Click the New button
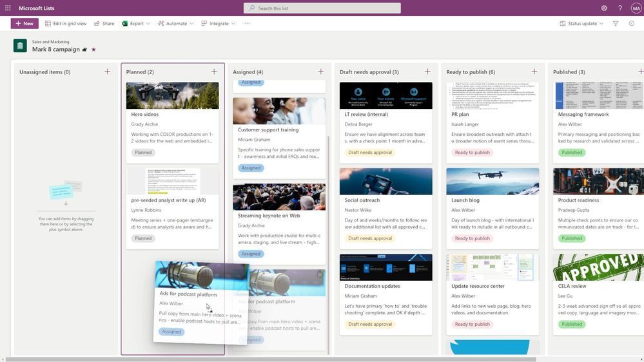Image resolution: width=644 pixels, height=362 pixels. [24, 23]
